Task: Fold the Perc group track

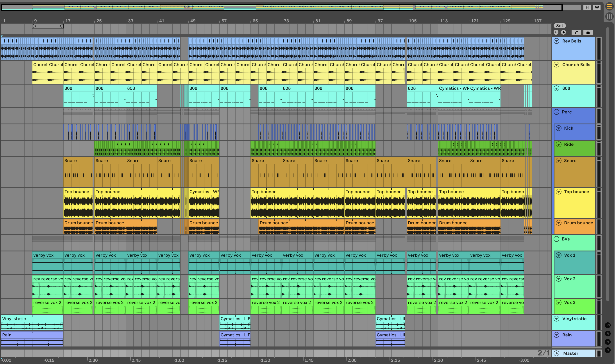Action: click(x=556, y=112)
